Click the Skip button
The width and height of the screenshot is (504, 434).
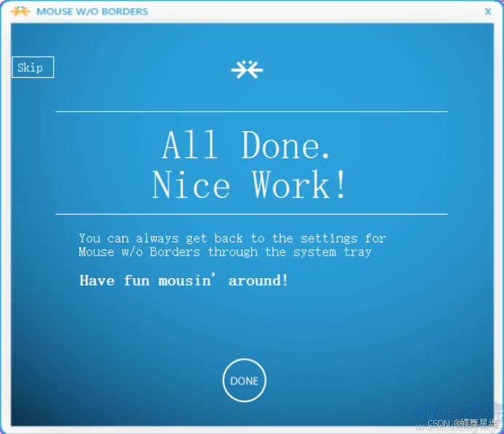33,67
